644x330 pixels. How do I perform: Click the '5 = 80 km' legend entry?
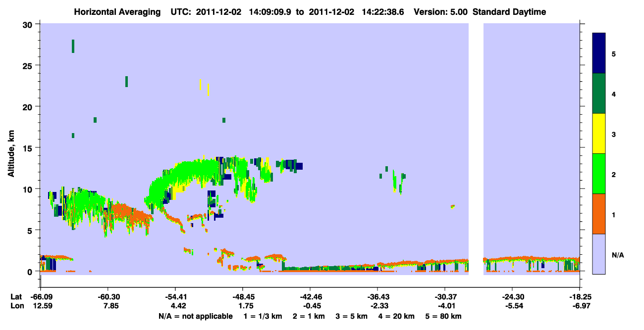coord(443,316)
